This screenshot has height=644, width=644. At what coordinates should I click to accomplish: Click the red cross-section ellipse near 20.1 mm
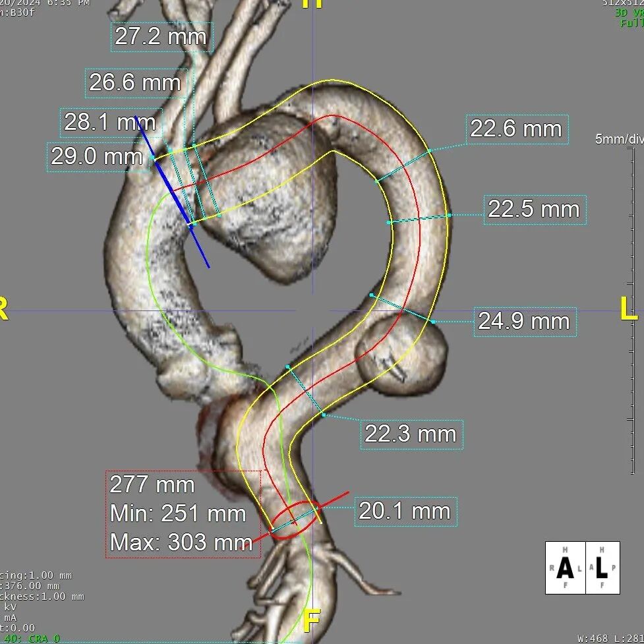click(296, 519)
